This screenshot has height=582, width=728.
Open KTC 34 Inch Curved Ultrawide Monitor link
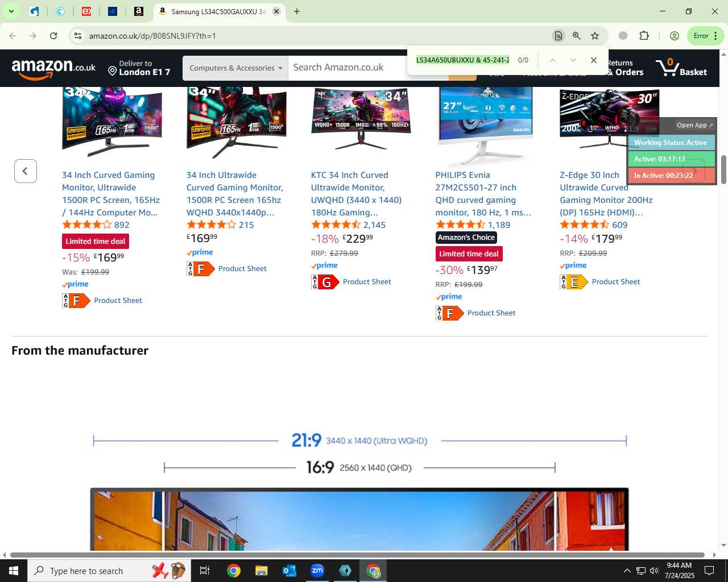point(357,194)
